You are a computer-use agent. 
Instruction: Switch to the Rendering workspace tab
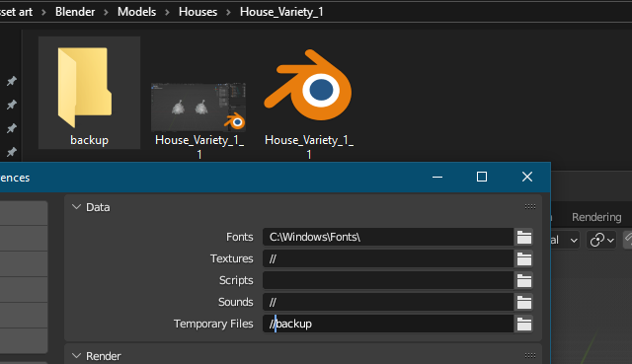click(596, 217)
